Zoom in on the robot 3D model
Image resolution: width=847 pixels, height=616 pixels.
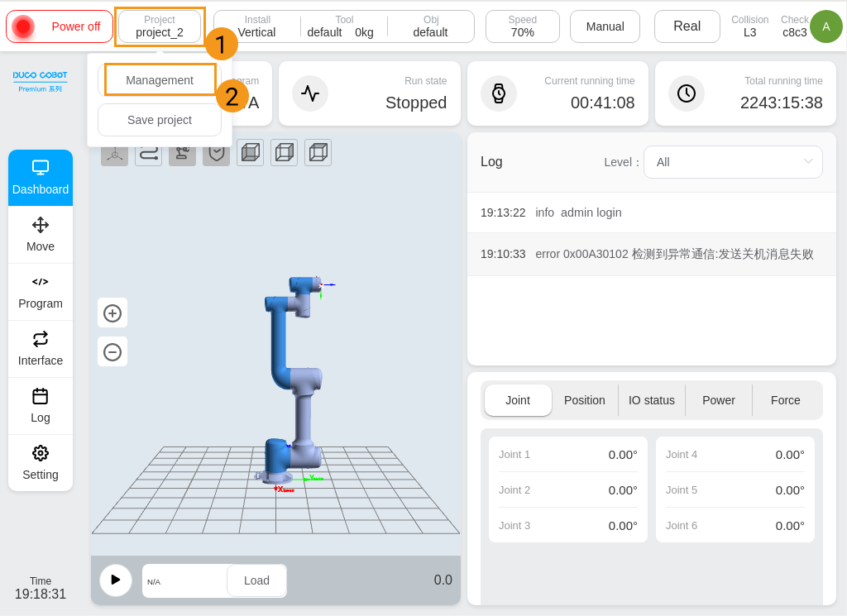tap(112, 313)
